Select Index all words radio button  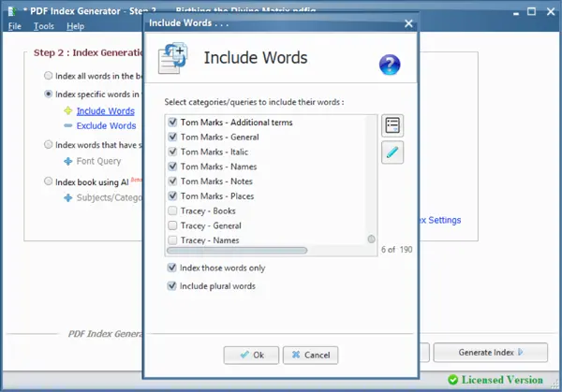pos(48,76)
